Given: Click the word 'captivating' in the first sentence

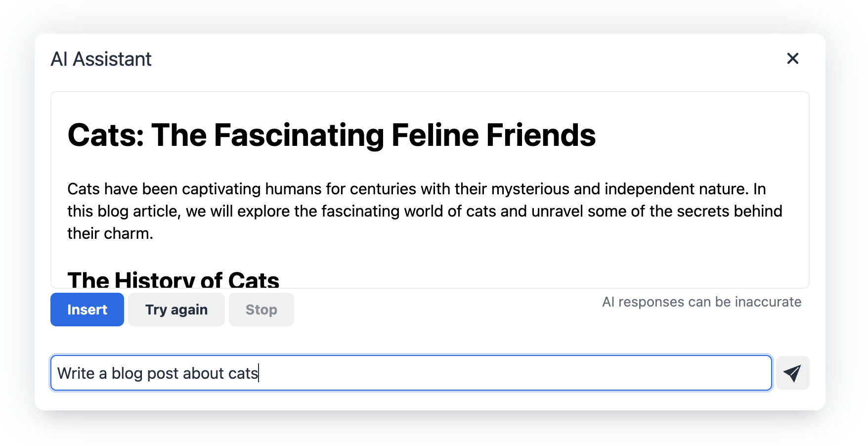Looking at the screenshot, I should (x=221, y=189).
